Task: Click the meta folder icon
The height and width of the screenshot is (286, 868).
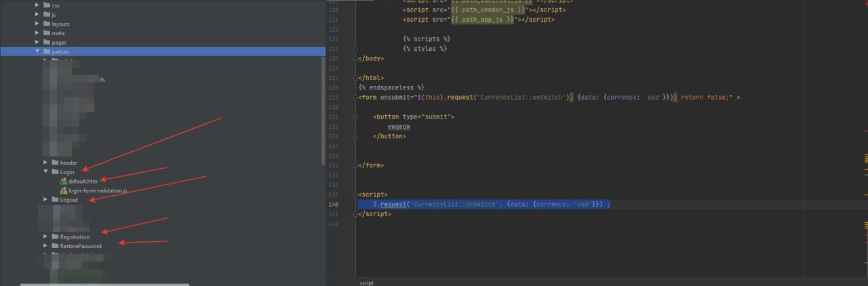Action: 46,33
